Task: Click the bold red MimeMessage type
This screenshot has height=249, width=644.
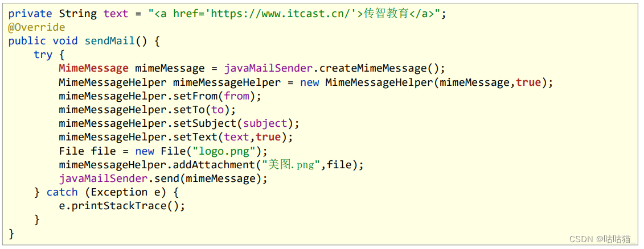Action: click(93, 68)
